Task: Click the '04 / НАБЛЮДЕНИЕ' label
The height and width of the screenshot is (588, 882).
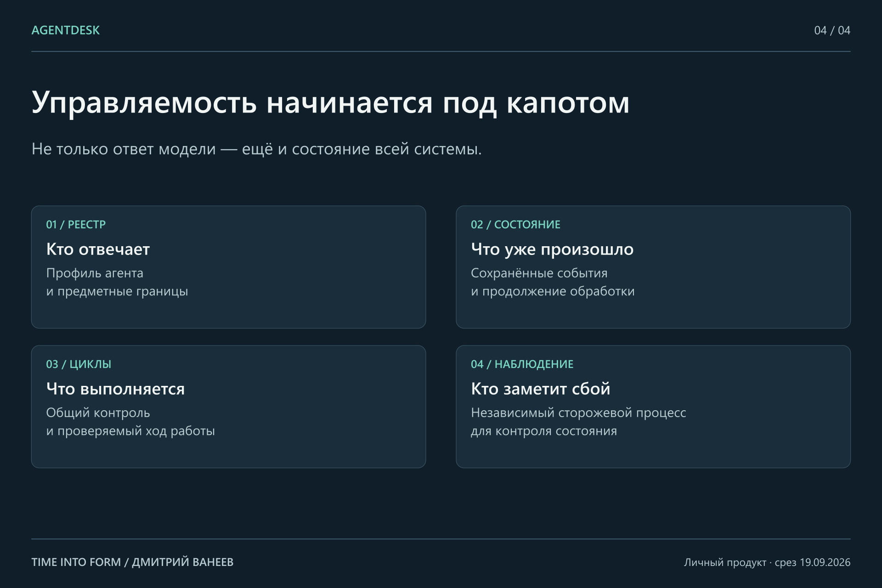Action: coord(522,364)
